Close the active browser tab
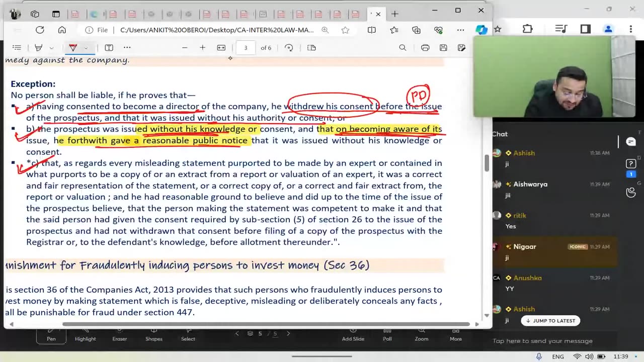 (378, 14)
